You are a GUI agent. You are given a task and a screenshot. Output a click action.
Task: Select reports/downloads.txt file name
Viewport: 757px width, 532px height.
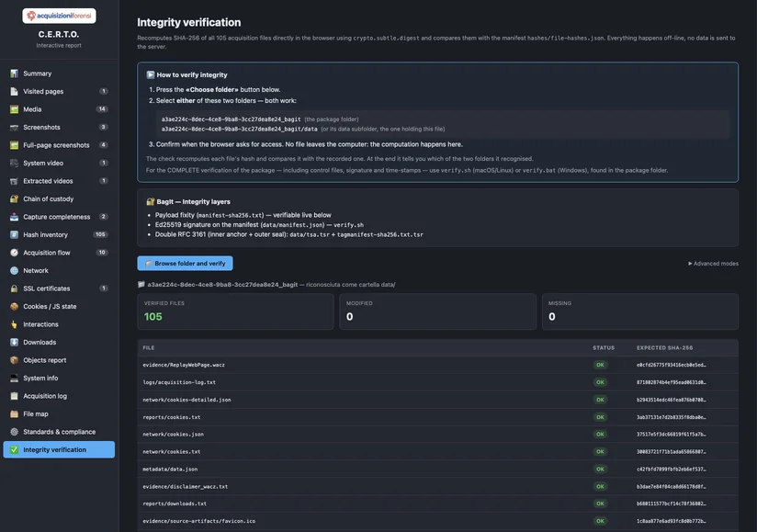pyautogui.click(x=175, y=504)
